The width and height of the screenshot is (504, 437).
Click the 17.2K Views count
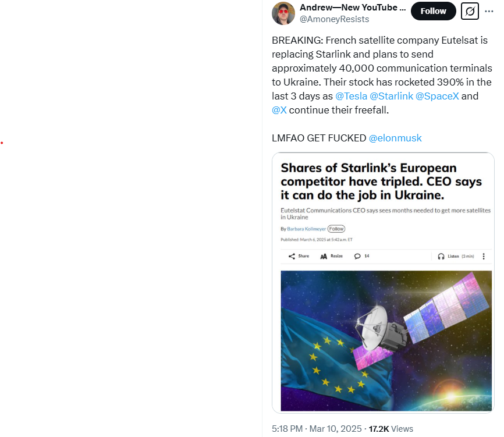(x=391, y=429)
